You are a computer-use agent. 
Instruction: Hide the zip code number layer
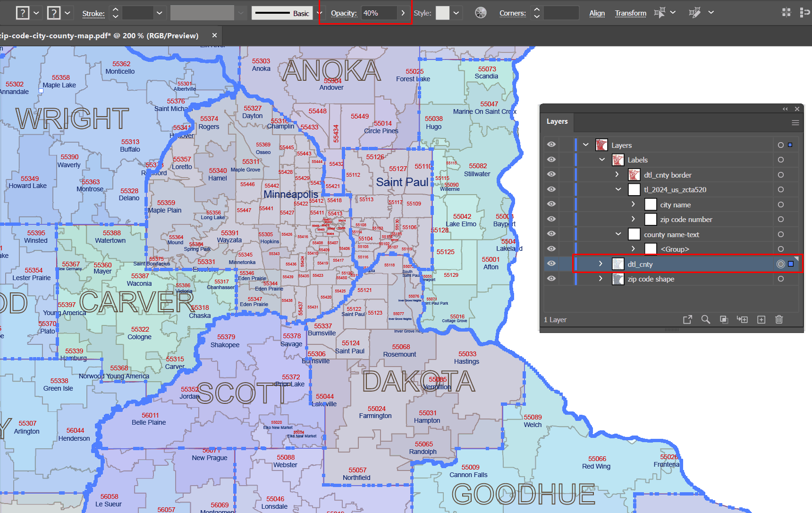click(x=551, y=219)
